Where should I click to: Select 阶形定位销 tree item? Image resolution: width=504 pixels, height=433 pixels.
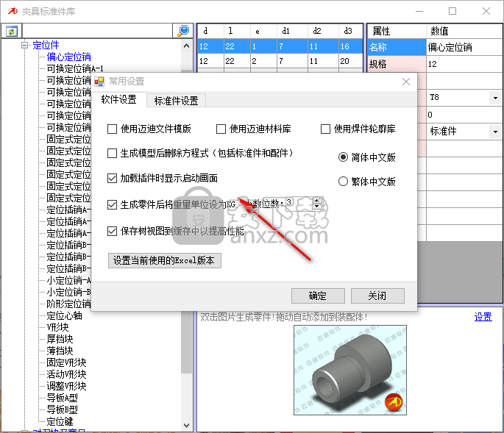coord(68,304)
